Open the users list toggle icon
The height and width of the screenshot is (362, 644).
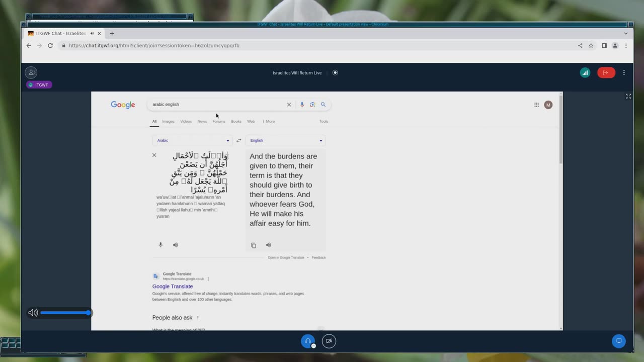tap(31, 72)
